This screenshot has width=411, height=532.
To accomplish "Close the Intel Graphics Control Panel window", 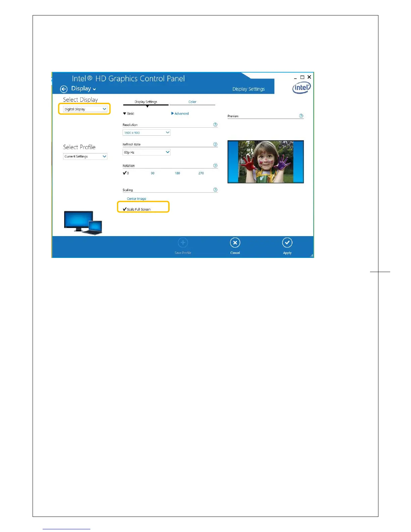I will (x=309, y=77).
